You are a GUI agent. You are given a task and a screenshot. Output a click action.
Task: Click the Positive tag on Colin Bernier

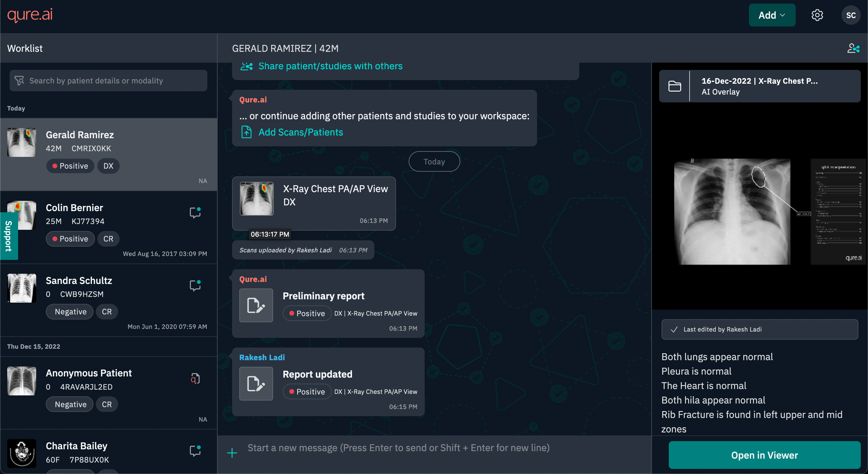tap(70, 239)
